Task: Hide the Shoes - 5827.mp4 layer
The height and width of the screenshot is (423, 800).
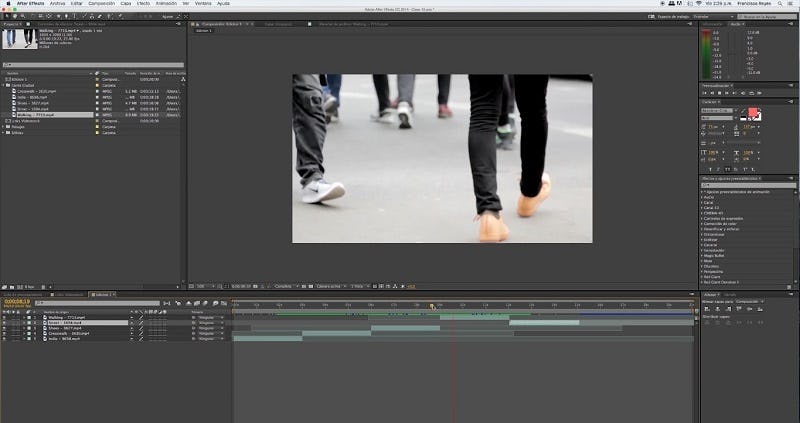Action: coord(4,328)
